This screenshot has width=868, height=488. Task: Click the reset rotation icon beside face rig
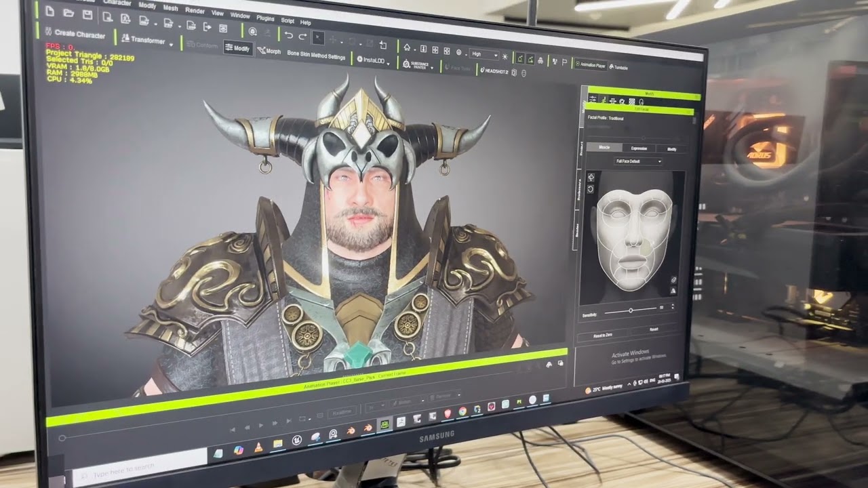tap(591, 188)
